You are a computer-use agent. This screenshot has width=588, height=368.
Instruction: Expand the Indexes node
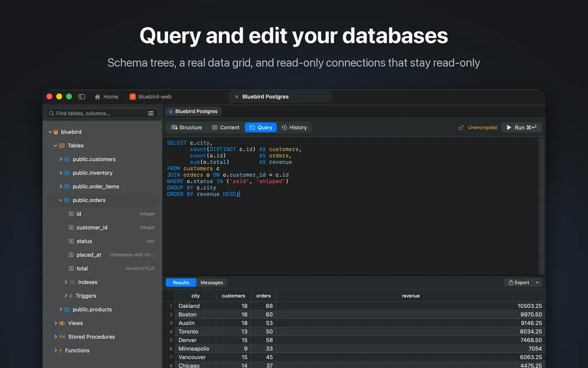[x=66, y=282]
